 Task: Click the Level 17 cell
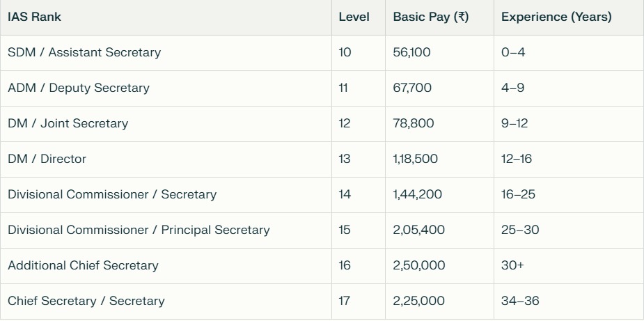coord(345,301)
